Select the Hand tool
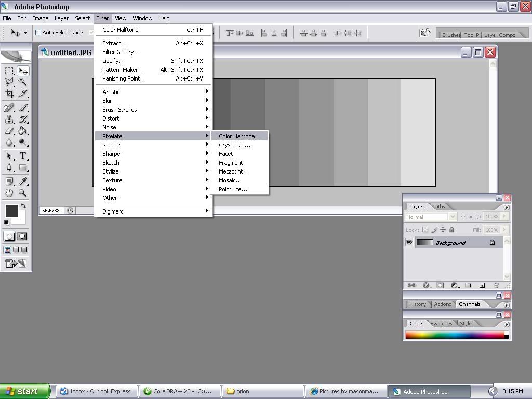The image size is (532, 399). click(9, 193)
